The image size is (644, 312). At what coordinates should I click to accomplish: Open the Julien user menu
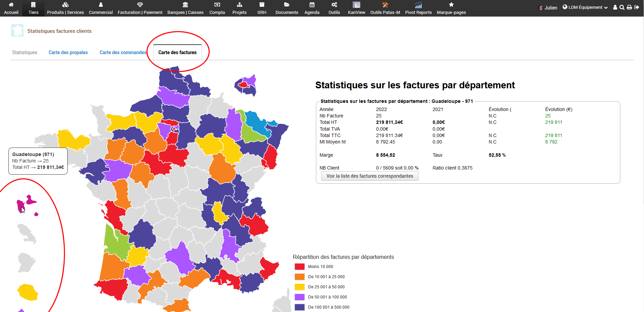pyautogui.click(x=548, y=8)
